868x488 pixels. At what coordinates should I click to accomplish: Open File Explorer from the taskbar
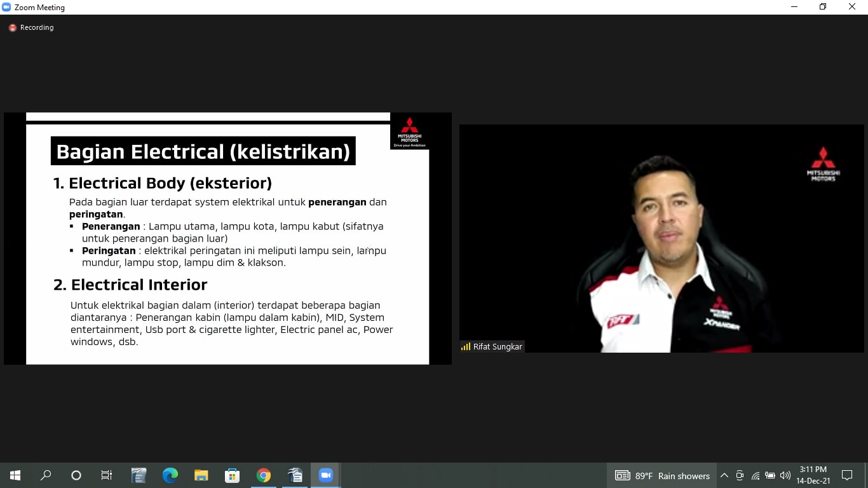(201, 475)
